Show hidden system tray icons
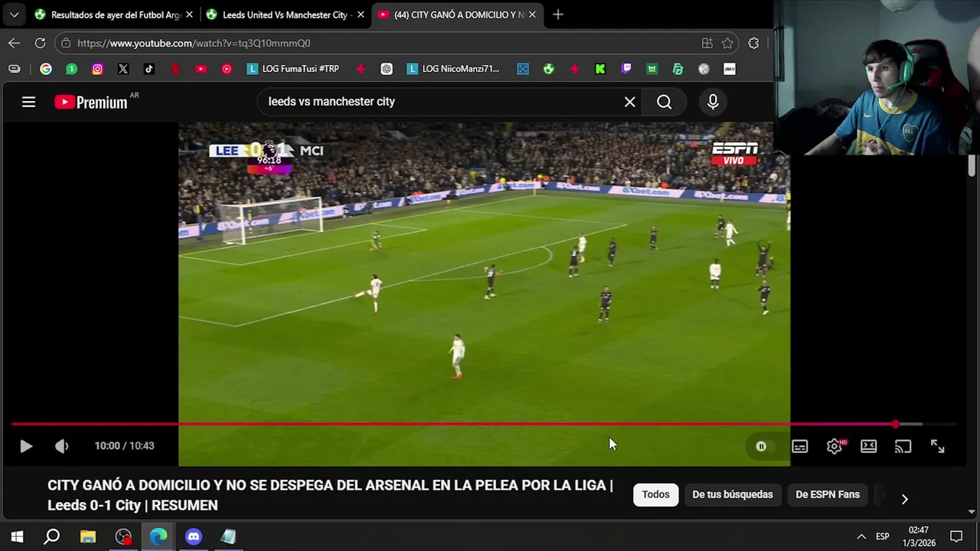Viewport: 980px width, 551px height. 861,537
